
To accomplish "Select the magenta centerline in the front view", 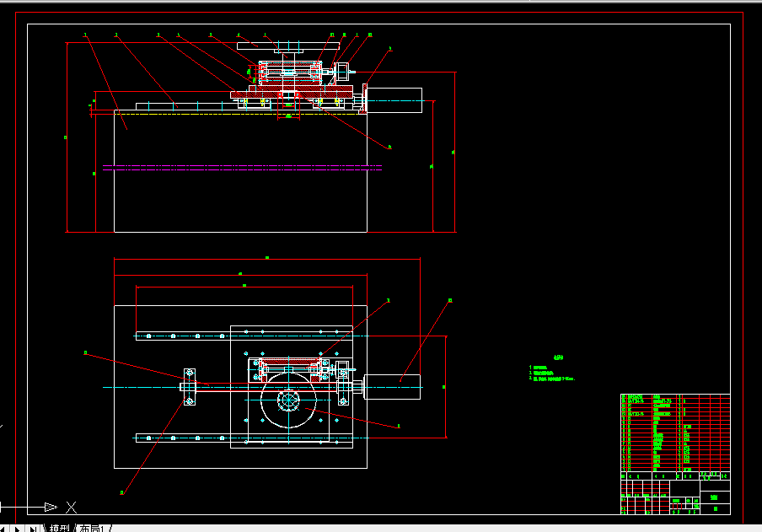I will click(x=242, y=168).
